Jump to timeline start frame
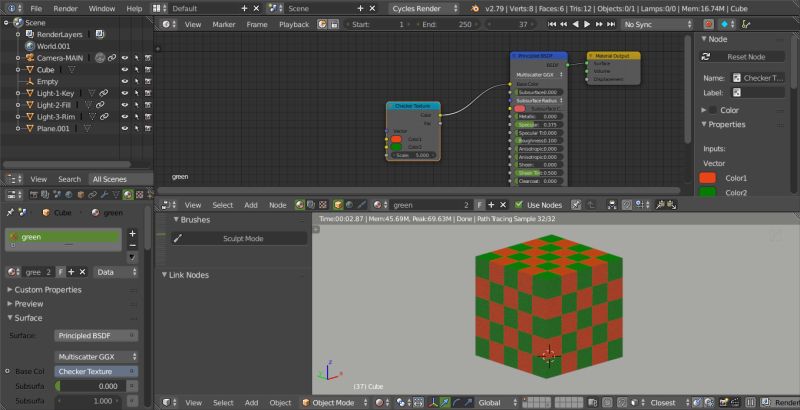 click(x=552, y=24)
